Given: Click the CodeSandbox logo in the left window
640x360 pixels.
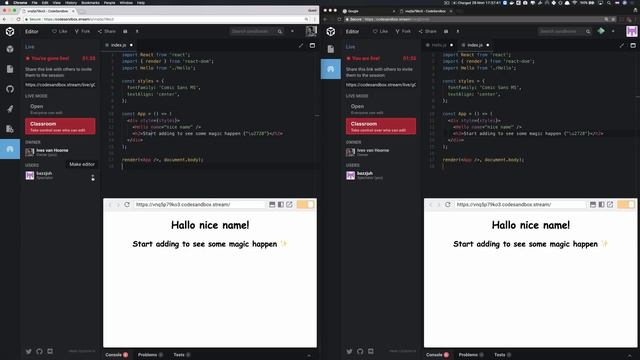Looking at the screenshot, I should [10, 31].
